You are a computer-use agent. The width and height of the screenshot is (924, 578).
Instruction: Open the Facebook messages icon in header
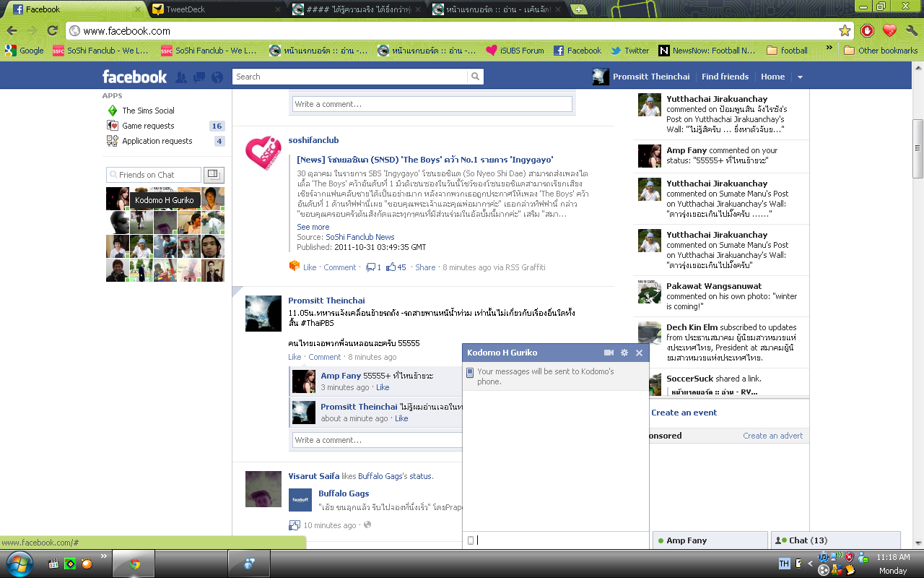click(x=199, y=77)
